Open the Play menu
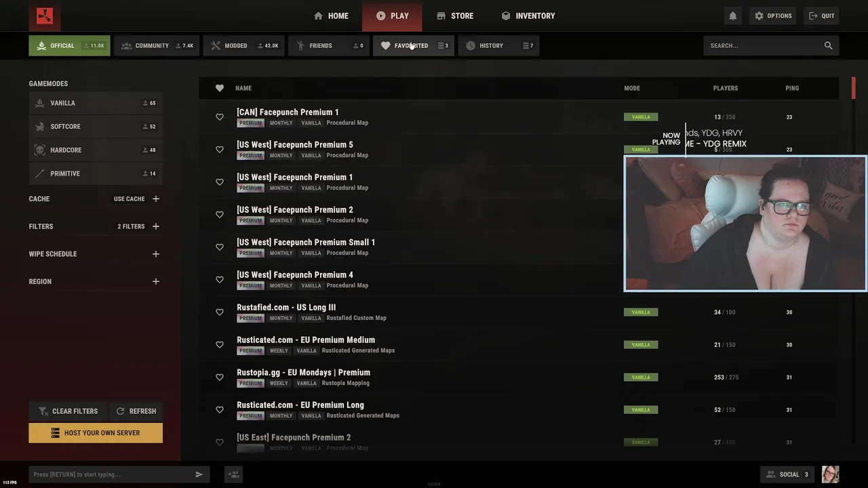The image size is (868, 488). (x=392, y=16)
